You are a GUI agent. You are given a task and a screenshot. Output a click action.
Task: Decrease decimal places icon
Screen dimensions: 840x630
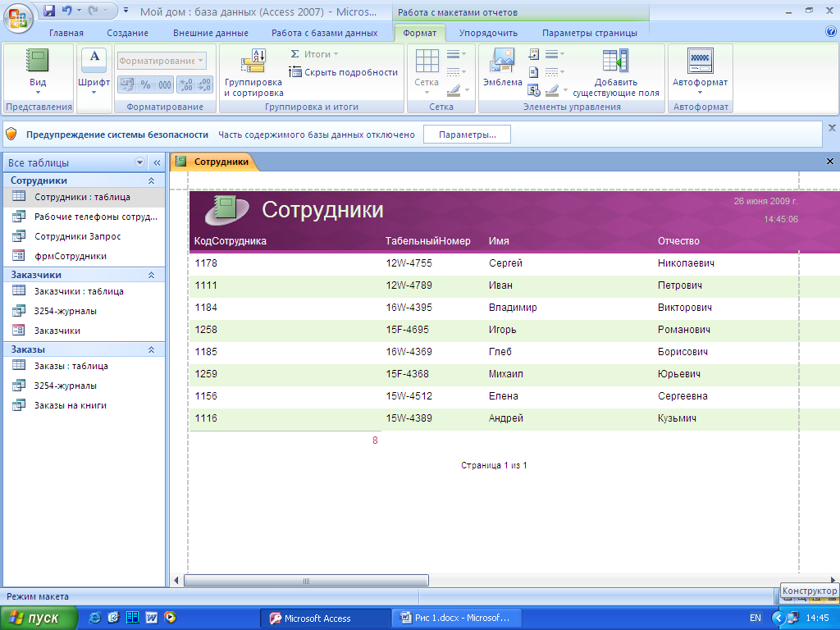coord(204,84)
